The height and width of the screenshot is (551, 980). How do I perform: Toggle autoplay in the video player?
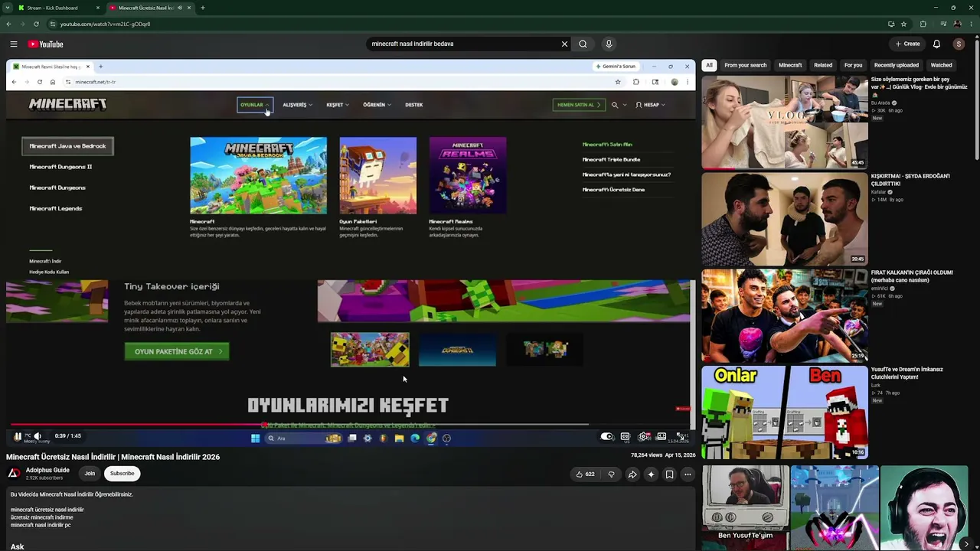(x=607, y=437)
